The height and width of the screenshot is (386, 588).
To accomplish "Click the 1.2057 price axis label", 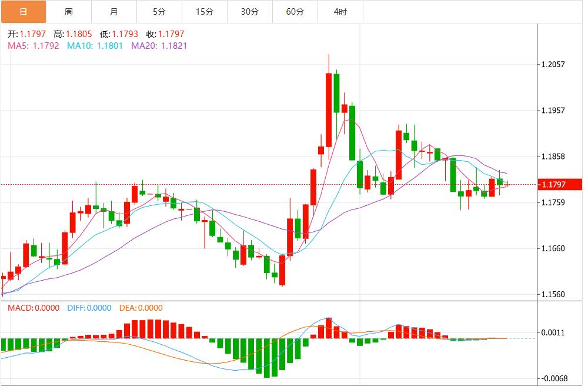I will (x=552, y=64).
